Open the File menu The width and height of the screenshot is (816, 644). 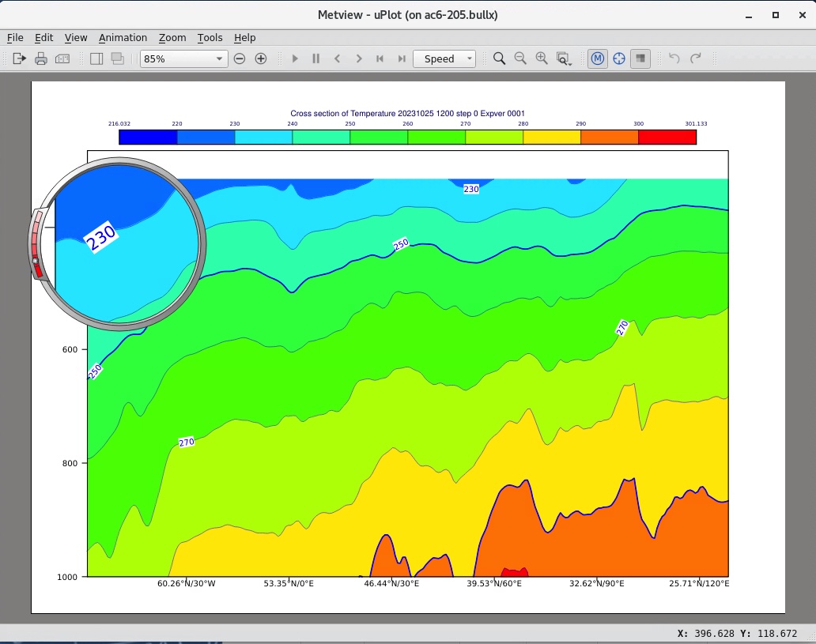point(15,37)
